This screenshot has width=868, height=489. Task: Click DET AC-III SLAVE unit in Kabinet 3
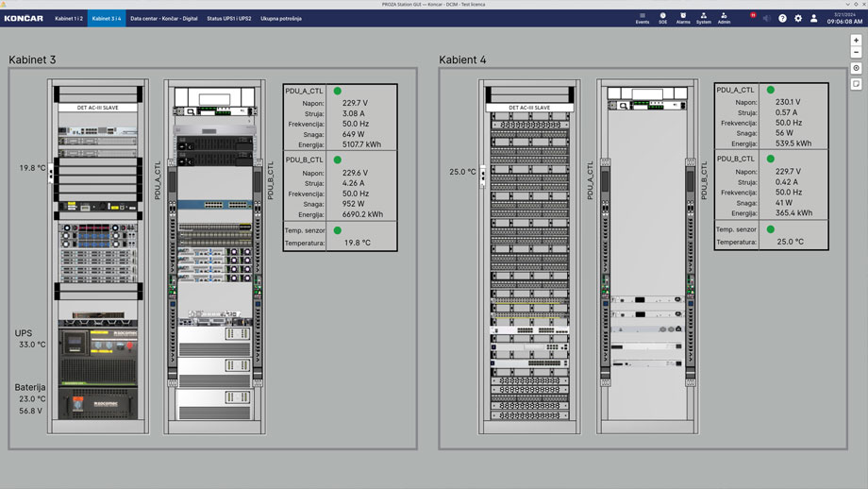pyautogui.click(x=98, y=108)
